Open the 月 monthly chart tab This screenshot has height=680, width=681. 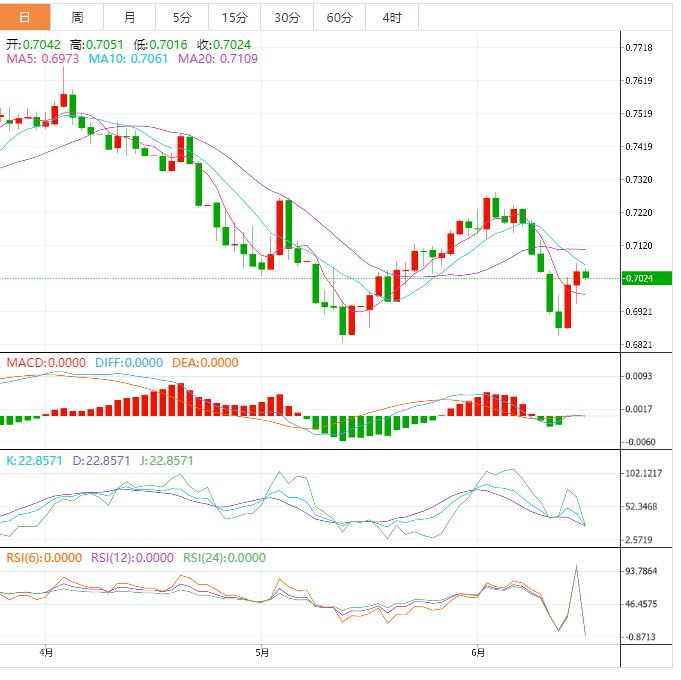click(130, 17)
